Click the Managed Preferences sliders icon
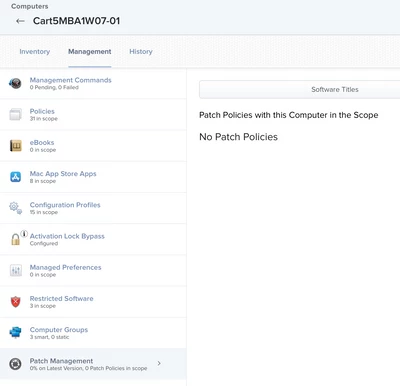Viewport: 400px width, 386px height. pyautogui.click(x=15, y=270)
